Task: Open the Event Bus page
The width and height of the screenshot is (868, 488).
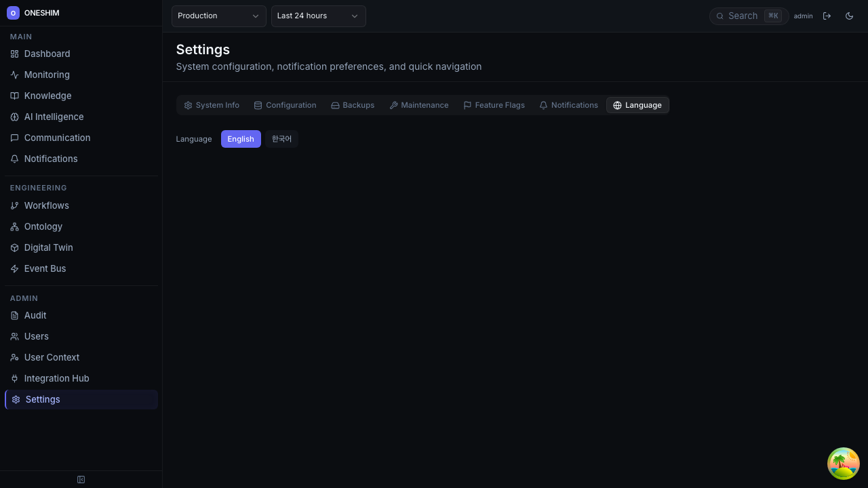Action: click(45, 268)
